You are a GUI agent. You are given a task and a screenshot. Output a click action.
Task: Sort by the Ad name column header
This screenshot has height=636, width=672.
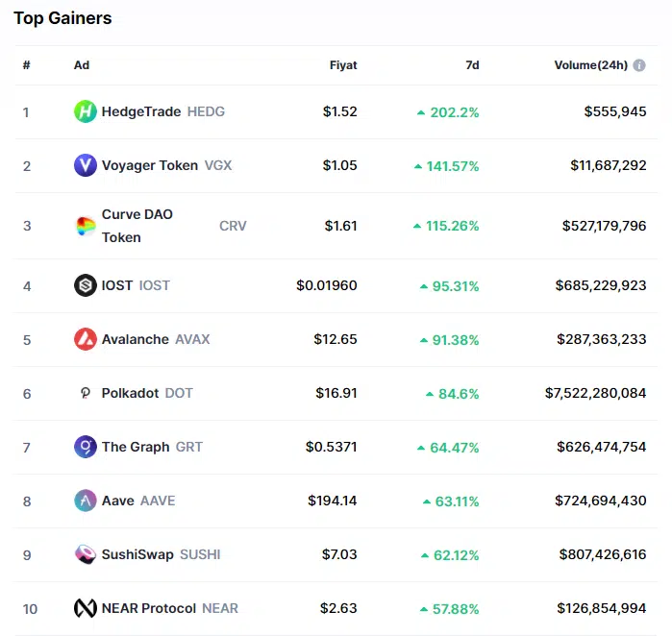click(82, 65)
